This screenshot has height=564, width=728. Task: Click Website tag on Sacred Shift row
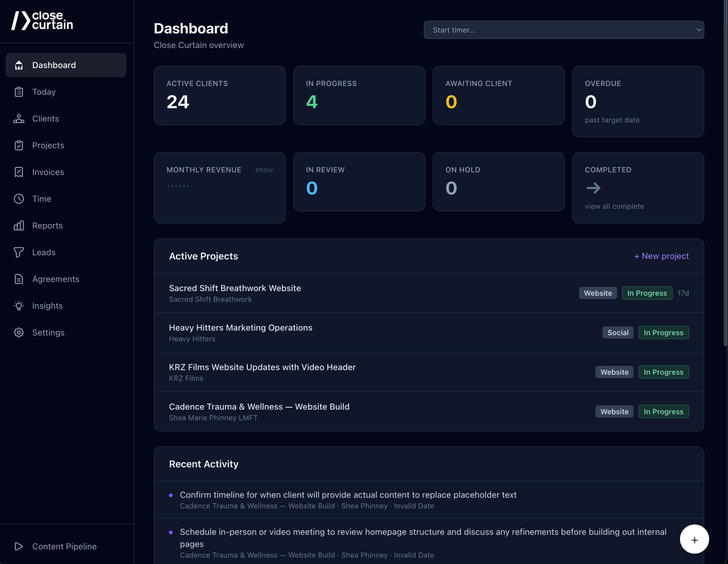point(598,293)
